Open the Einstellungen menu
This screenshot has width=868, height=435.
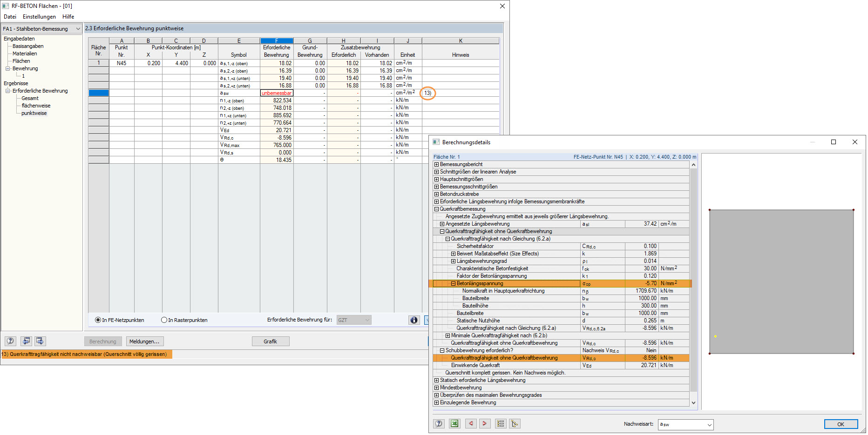click(39, 17)
